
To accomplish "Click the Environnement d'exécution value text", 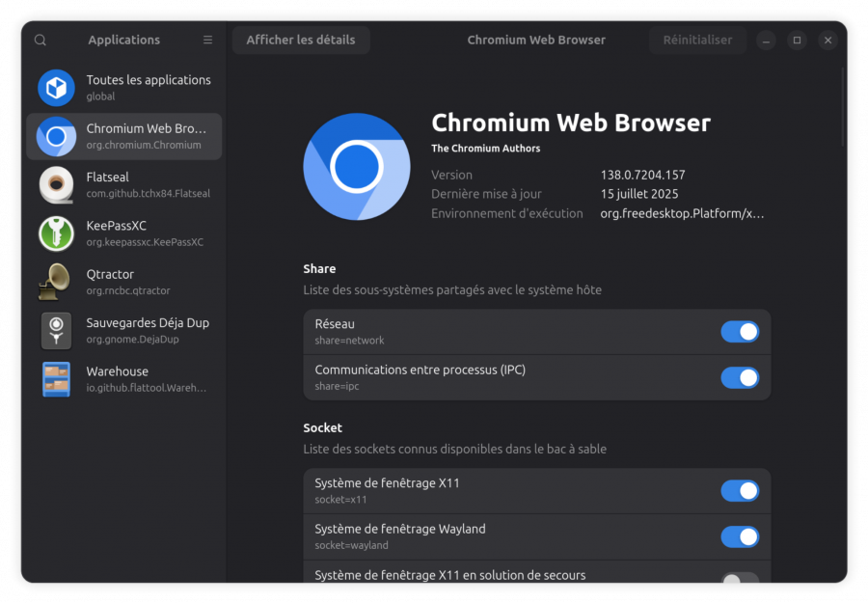I will (682, 213).
